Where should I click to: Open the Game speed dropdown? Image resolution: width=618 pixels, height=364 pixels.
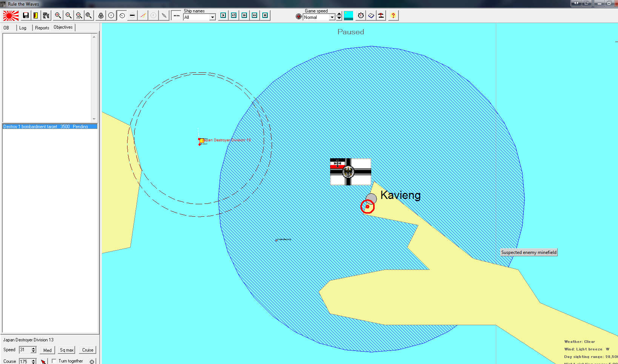tap(332, 17)
